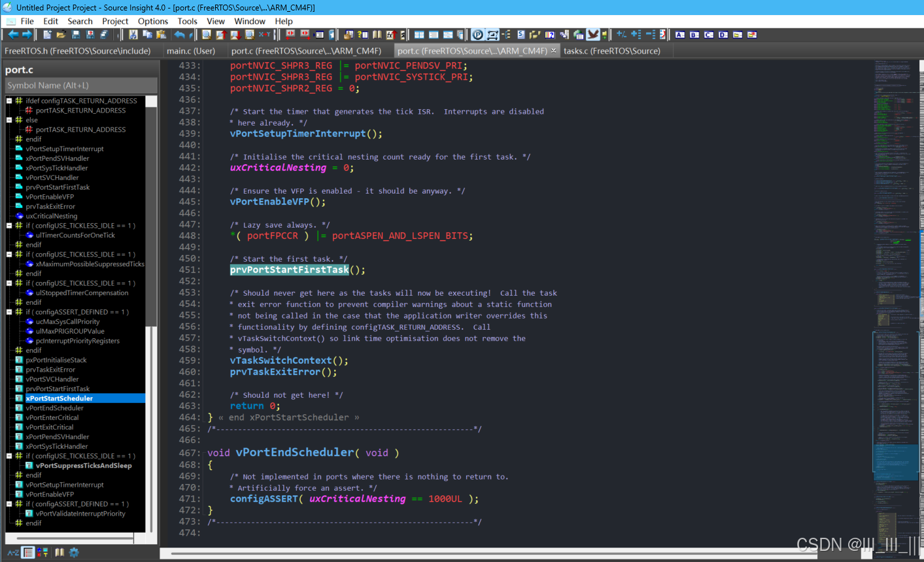Select vPortValidateInterruptPriority in symbol list
Image resolution: width=924 pixels, height=562 pixels.
point(80,514)
